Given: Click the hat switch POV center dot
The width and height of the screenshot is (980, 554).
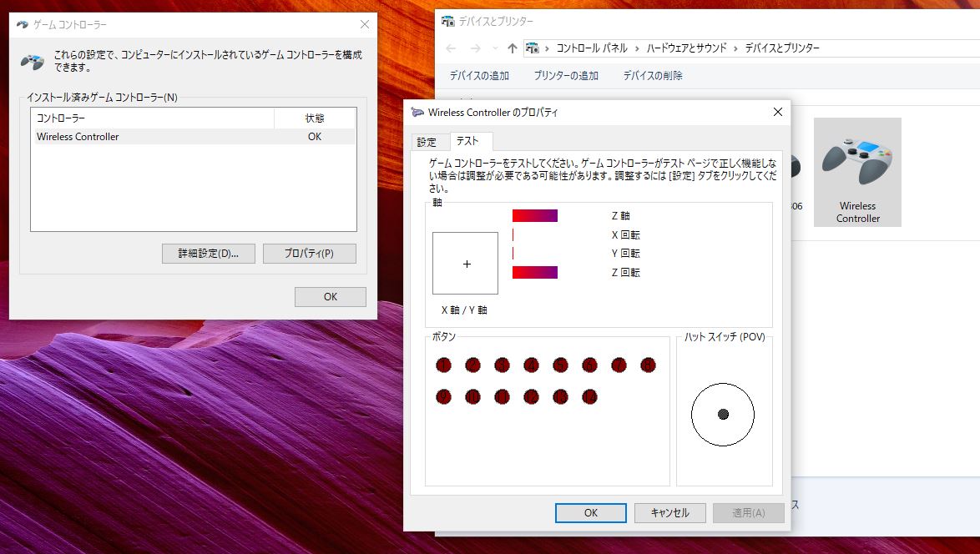Looking at the screenshot, I should (723, 414).
